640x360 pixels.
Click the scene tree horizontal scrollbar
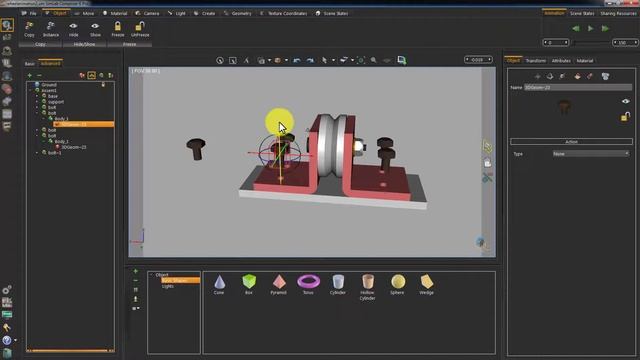[70, 350]
